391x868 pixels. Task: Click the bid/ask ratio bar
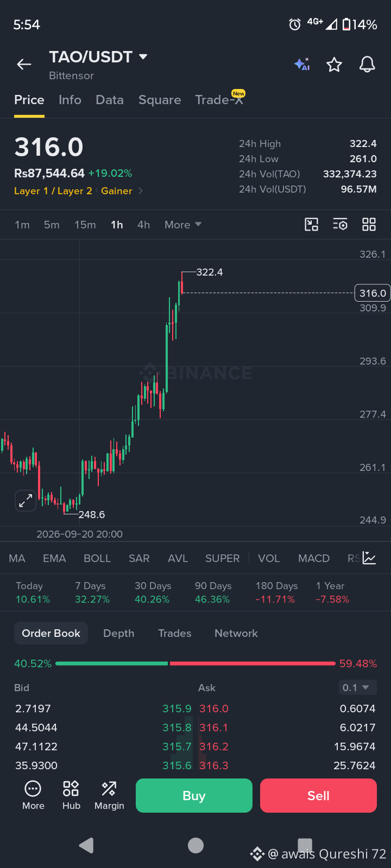195,663
